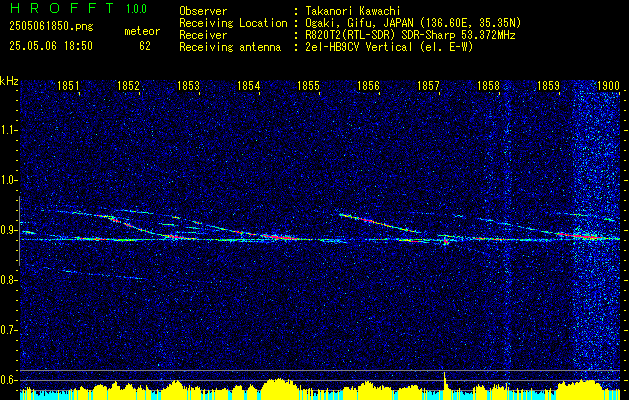629x400 pixels.
Task: Click the 0.9 kHz axis label
Action: (x=7, y=230)
